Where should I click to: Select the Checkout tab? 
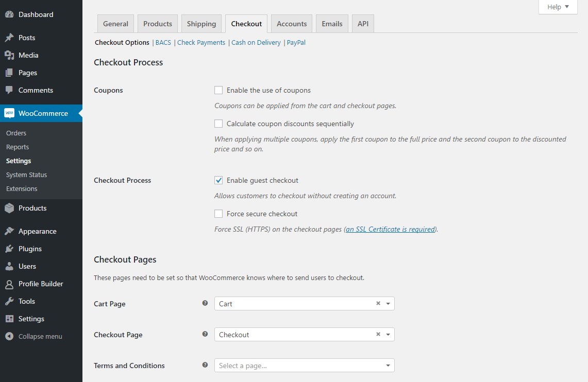tap(246, 24)
